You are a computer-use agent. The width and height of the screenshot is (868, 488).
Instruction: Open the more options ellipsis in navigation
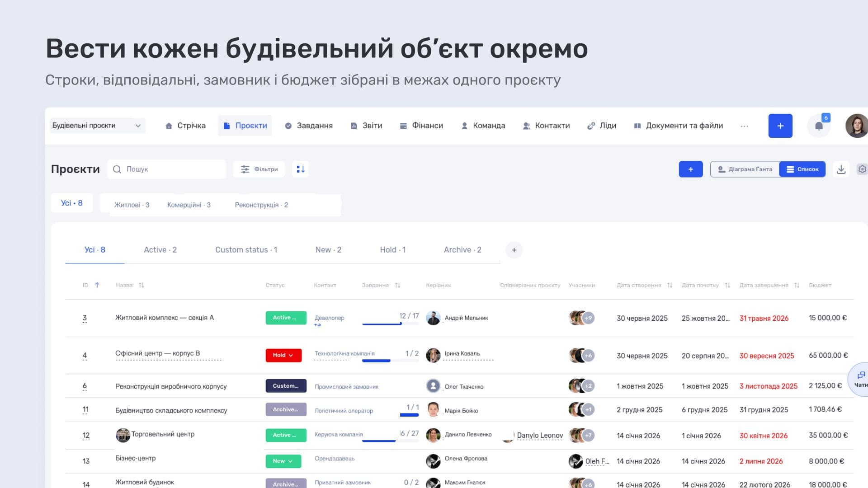pyautogui.click(x=744, y=126)
